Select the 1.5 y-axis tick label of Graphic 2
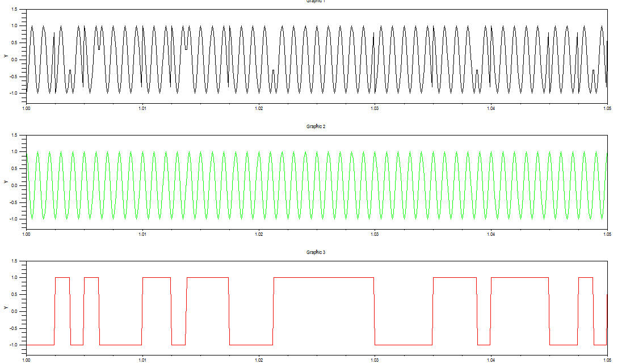 click(x=14, y=135)
